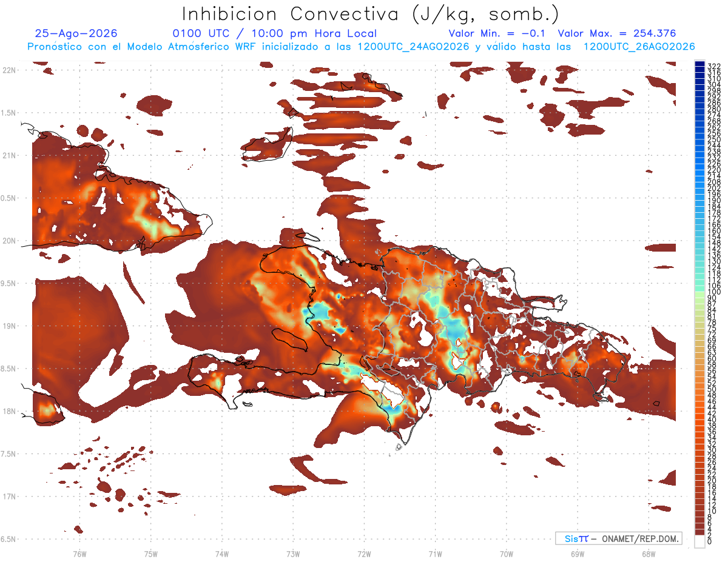This screenshot has width=728, height=562.
Task: Click the '8.5N' latitude label
Action: pos(9,369)
